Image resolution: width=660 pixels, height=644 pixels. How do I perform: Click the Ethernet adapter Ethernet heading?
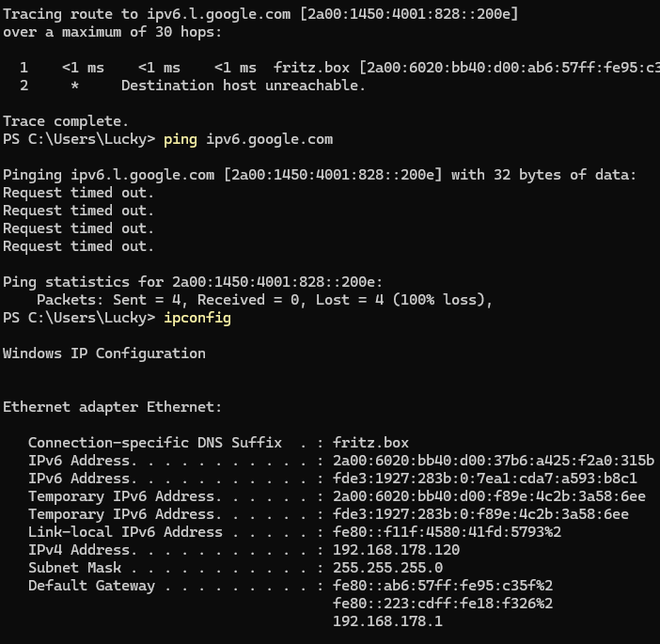point(113,407)
